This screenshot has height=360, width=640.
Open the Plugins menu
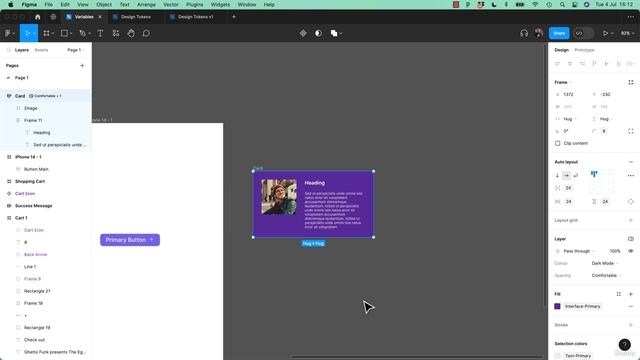point(194,4)
